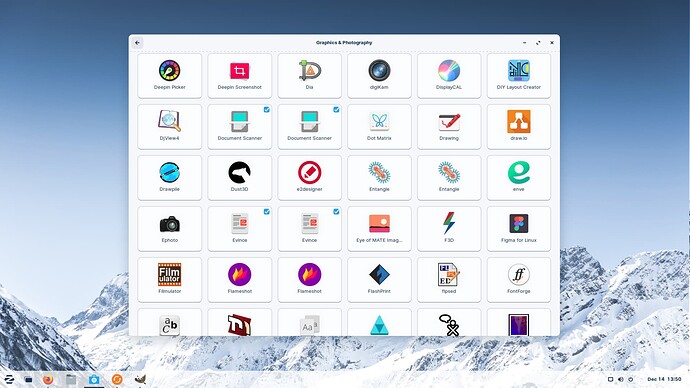The height and width of the screenshot is (388, 690).
Task: Open the Zorin start menu in taskbar
Action: point(9,379)
